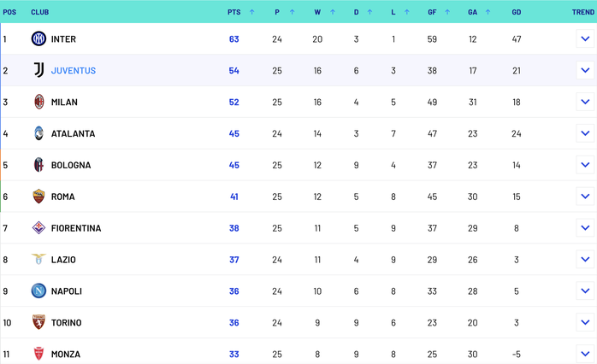Click the Monza club crest
Image resolution: width=597 pixels, height=364 pixels.
tap(38, 354)
